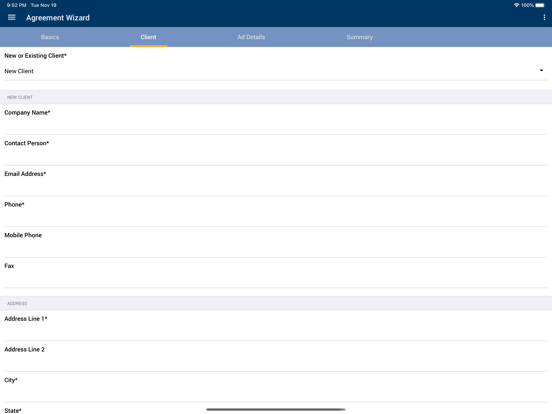Tap the home indicator bar at bottom
The height and width of the screenshot is (414, 552).
click(276, 409)
